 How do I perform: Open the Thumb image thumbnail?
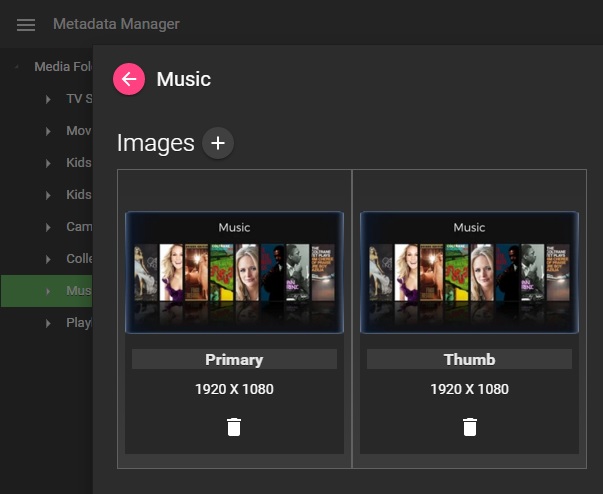tap(469, 272)
